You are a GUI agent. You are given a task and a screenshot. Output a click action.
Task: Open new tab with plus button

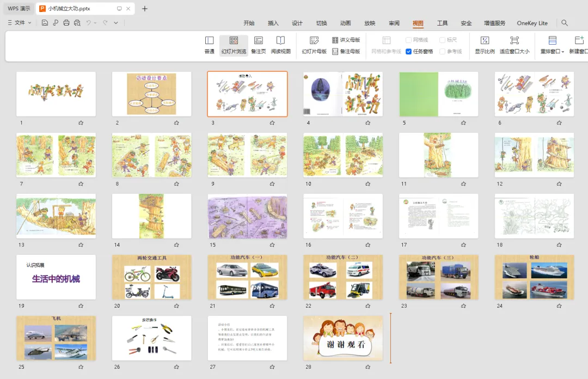[x=145, y=9]
